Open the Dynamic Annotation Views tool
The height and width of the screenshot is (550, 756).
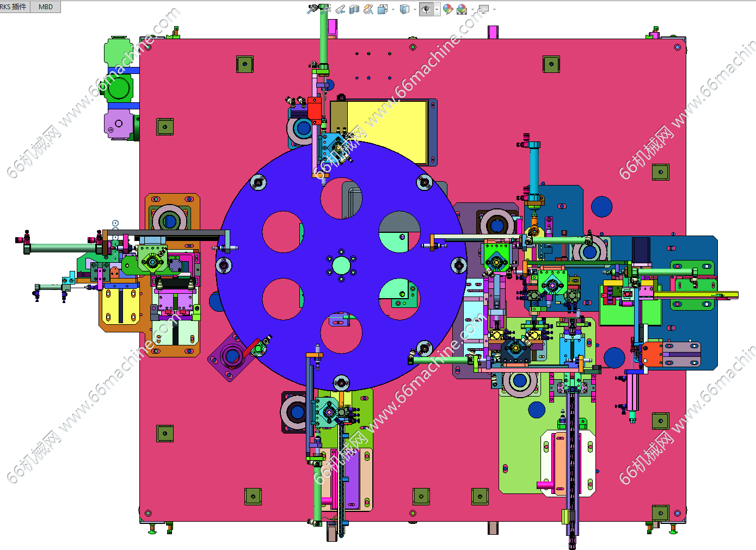(x=368, y=9)
